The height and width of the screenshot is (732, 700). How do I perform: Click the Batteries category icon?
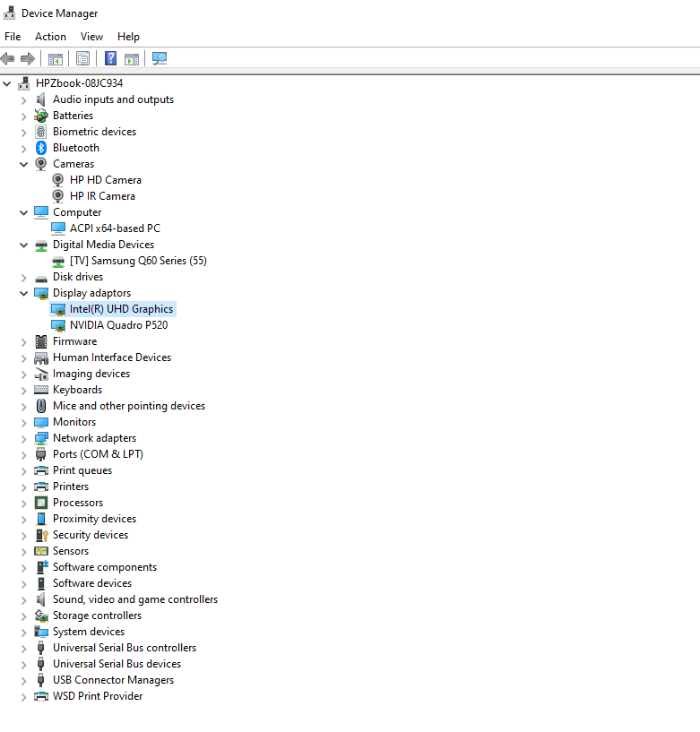tap(40, 116)
